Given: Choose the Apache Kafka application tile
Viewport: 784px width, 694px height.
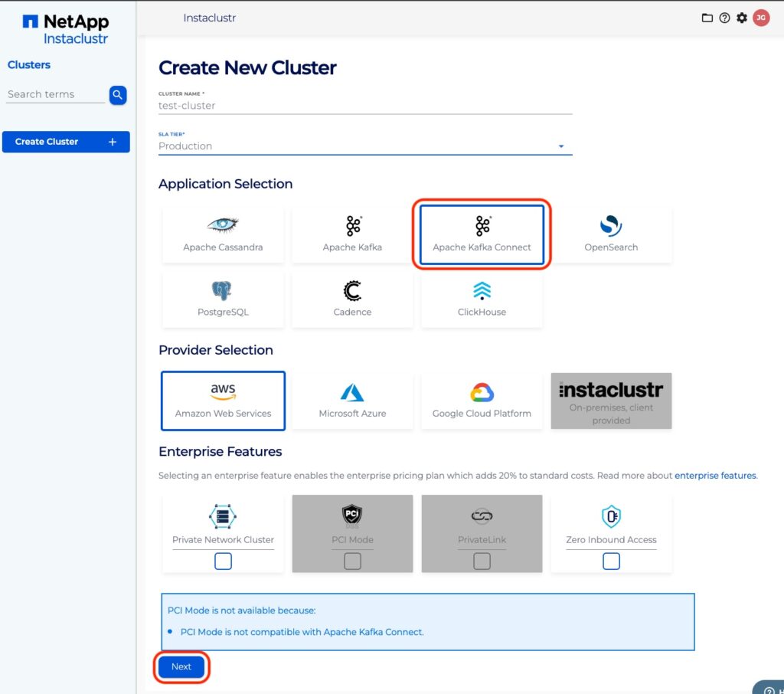Looking at the screenshot, I should point(352,234).
